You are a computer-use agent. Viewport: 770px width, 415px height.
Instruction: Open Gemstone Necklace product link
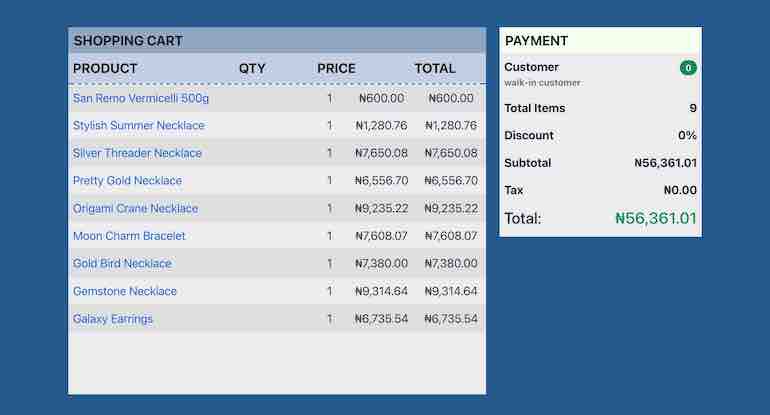coord(125,291)
